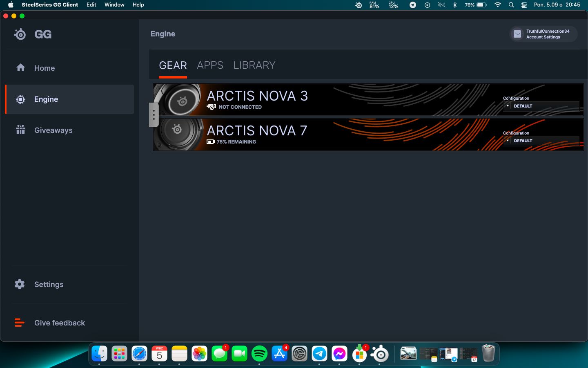Click the menu bar date and time
The height and width of the screenshot is (368, 588).
[557, 5]
